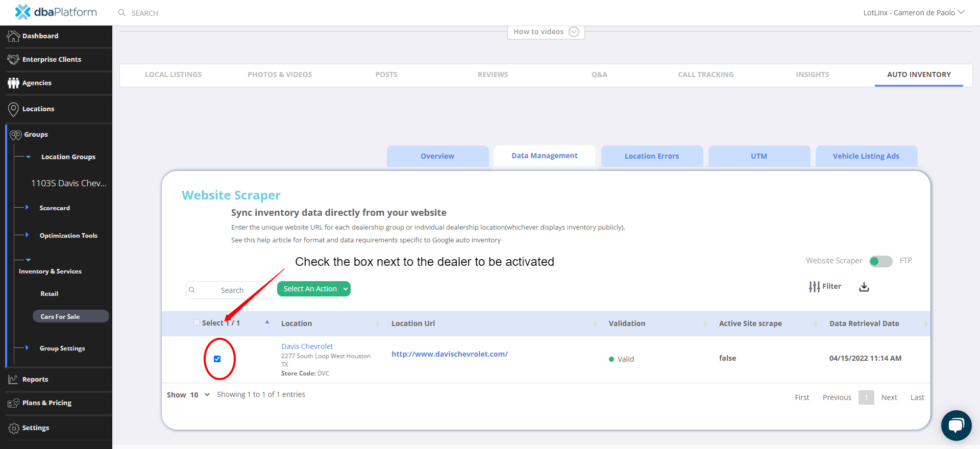This screenshot has height=449, width=980.
Task: Switch to the Local Listings tab
Action: (173, 74)
